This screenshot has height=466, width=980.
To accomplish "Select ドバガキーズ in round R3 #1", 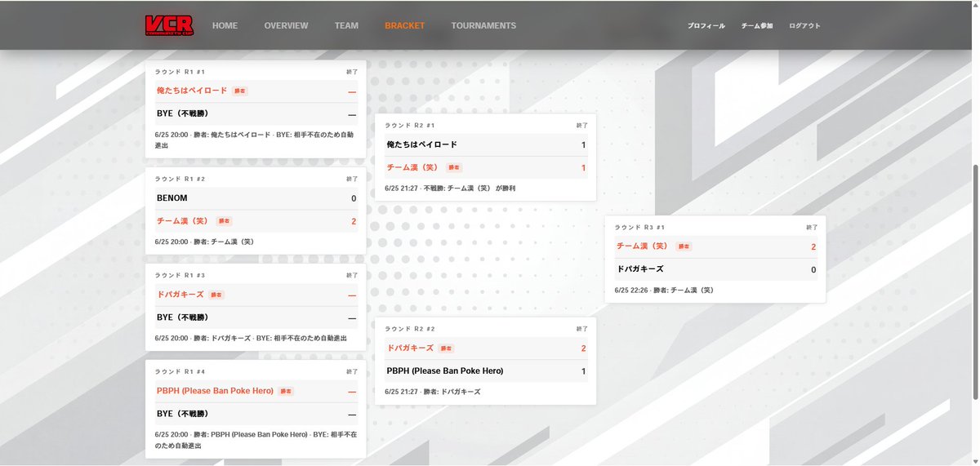I will pos(640,269).
